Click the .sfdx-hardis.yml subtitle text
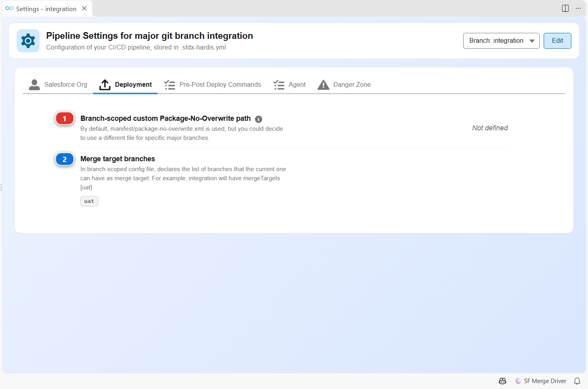 (136, 48)
